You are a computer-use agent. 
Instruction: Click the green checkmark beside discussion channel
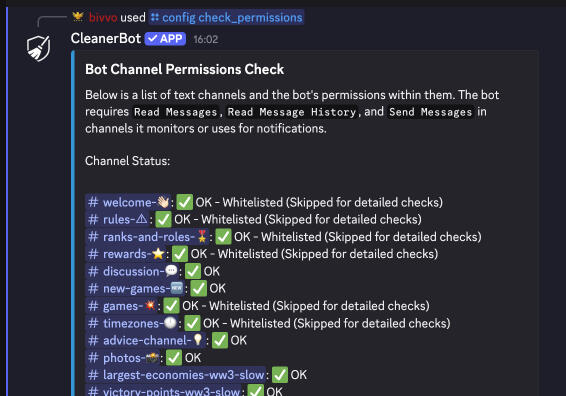point(193,271)
